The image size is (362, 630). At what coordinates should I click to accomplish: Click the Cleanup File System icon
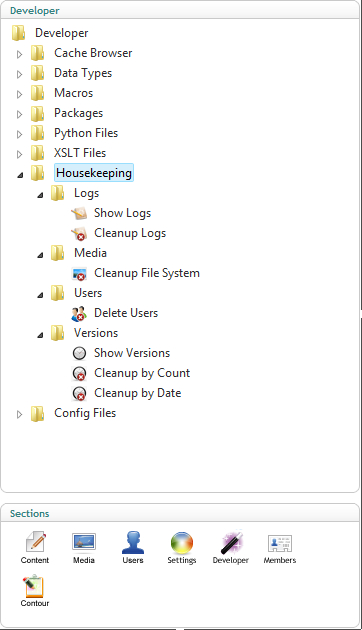tap(80, 274)
